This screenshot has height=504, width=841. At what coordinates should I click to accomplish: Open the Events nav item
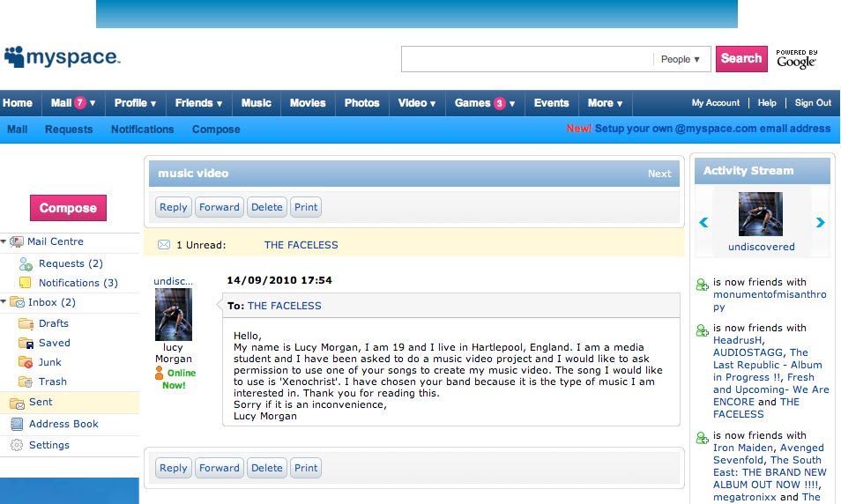(x=551, y=103)
